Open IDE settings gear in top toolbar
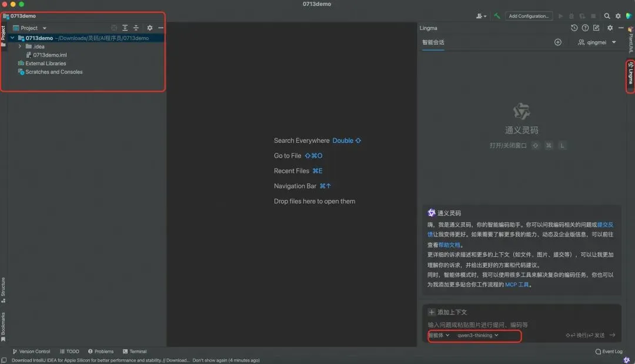635x364 pixels. 618,16
